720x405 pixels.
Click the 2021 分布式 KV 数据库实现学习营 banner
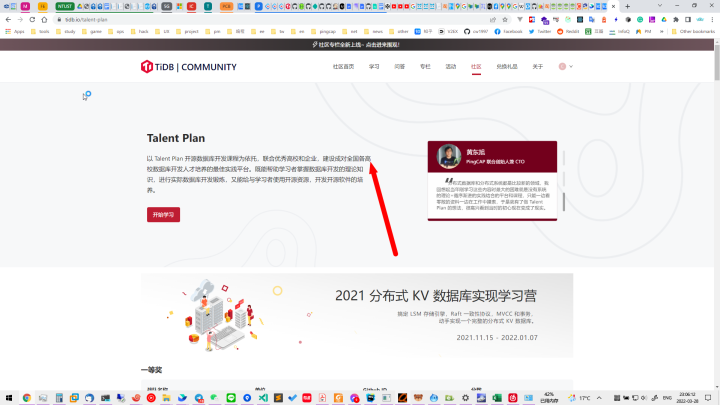pos(357,315)
